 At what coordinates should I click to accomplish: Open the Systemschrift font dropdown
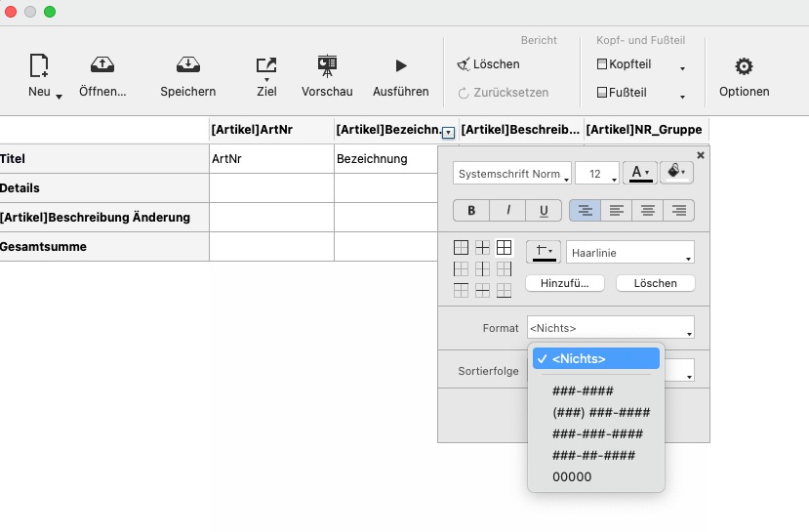point(512,174)
